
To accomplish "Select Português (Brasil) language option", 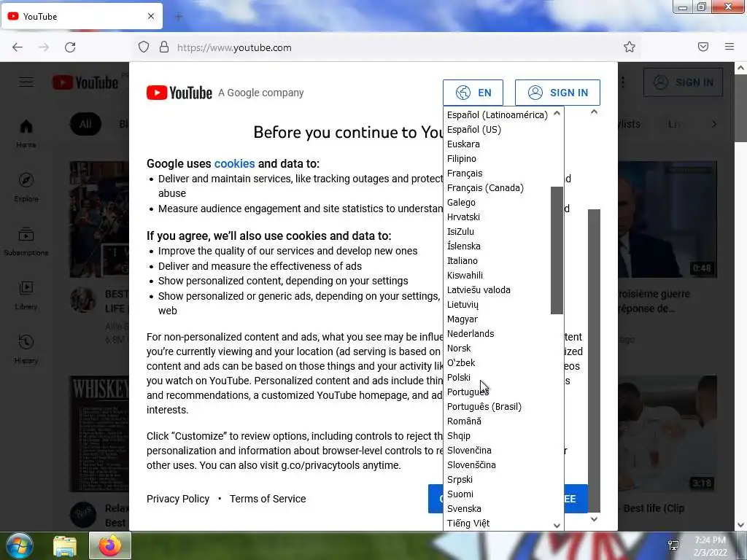I will [497, 407].
